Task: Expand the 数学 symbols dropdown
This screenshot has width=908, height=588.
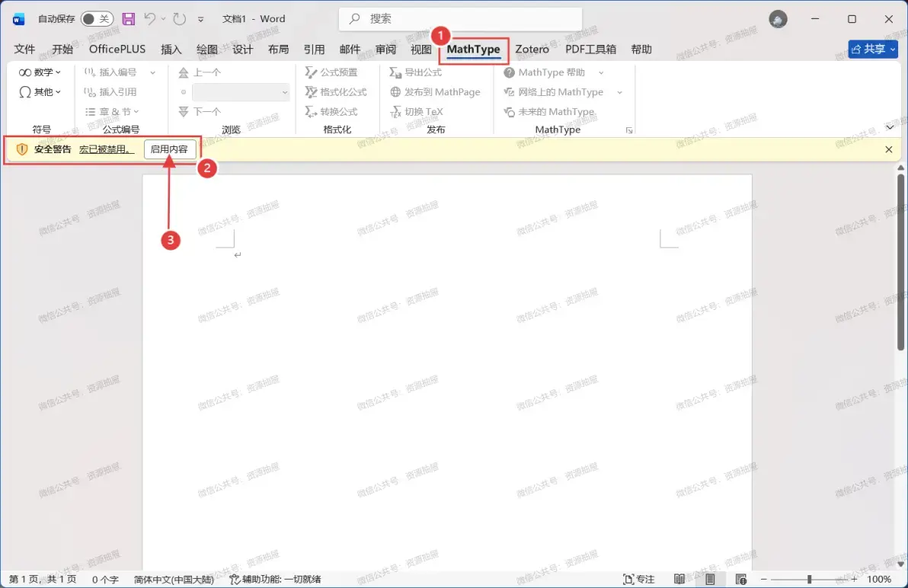Action: (40, 72)
